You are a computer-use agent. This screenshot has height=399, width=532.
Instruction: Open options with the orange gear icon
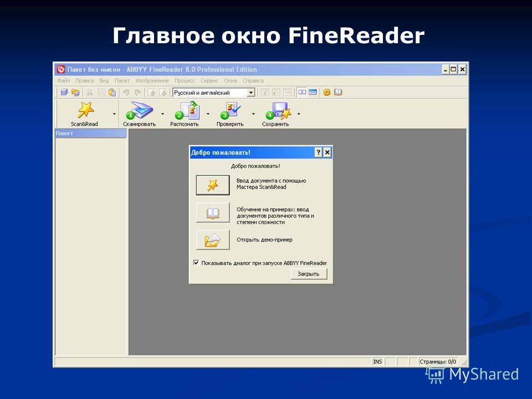pos(327,93)
